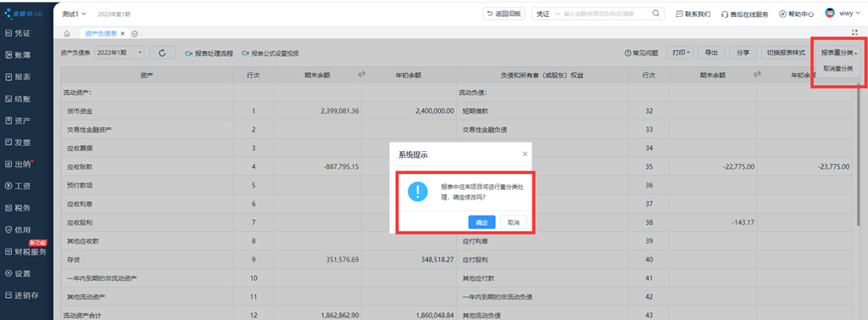Open the 报表处理流程 video link
This screenshot has width=868, height=320.
coord(209,53)
